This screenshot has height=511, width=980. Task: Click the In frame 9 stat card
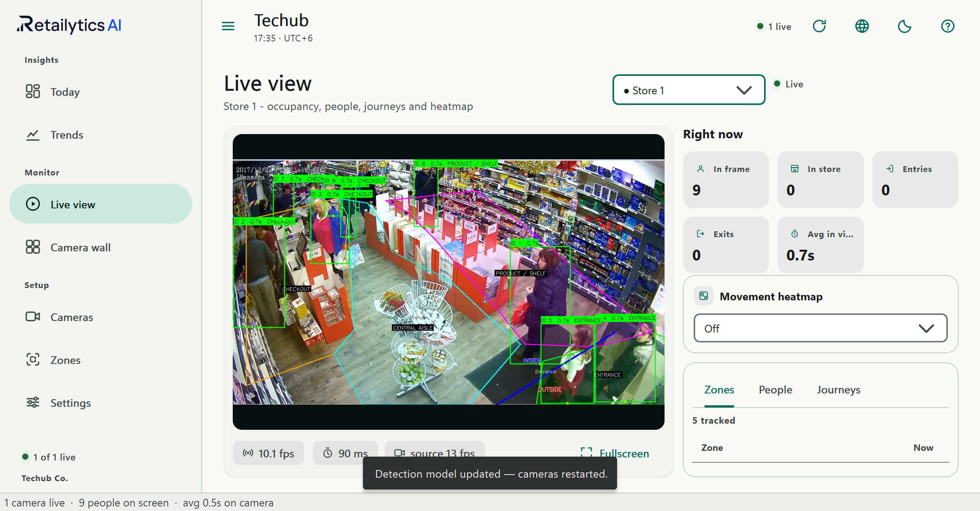726,179
